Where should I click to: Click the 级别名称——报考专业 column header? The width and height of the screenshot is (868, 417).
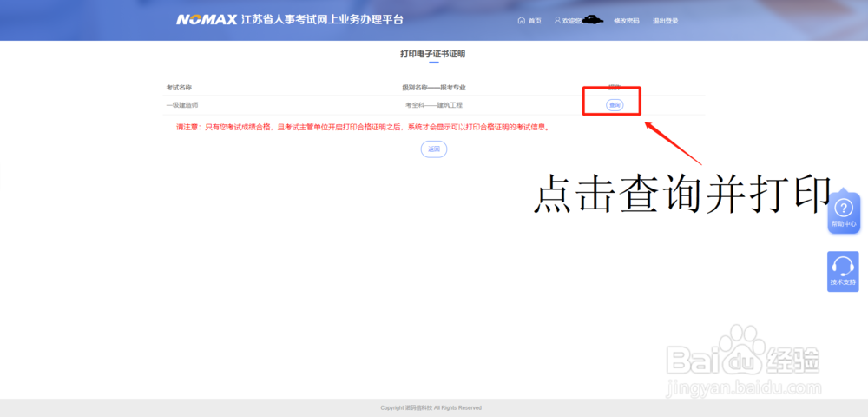pos(434,88)
